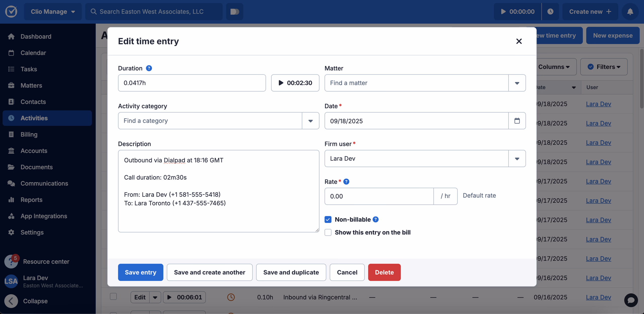Click Save and duplicate
The height and width of the screenshot is (314, 644).
coord(291,272)
